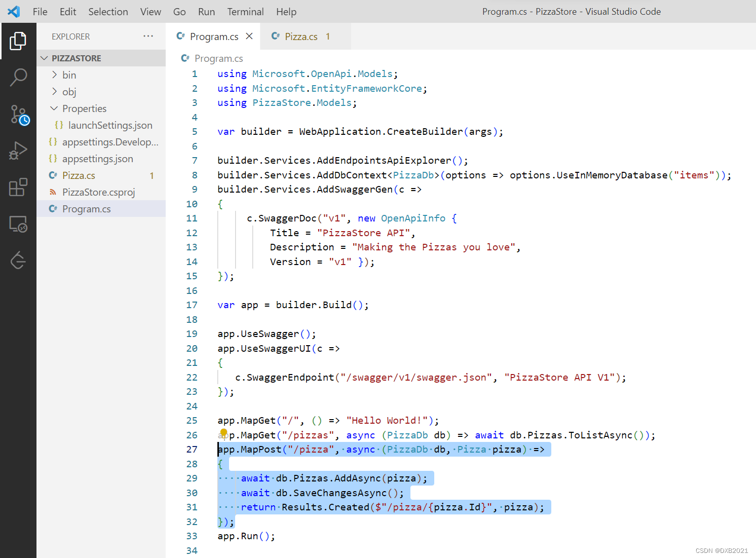Click the "PizzaStore API" title string

363,233
